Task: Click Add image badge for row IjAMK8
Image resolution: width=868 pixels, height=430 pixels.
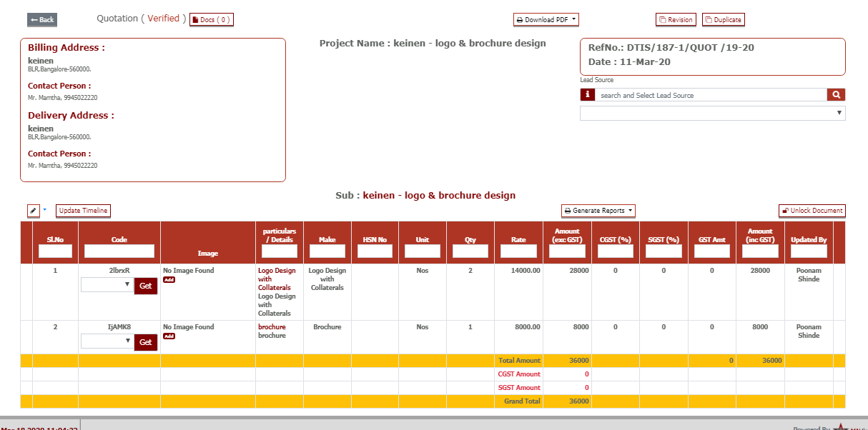Action: pos(169,336)
